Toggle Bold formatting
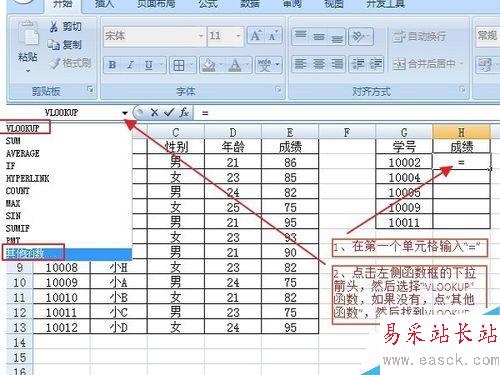500x375 pixels. pos(113,65)
